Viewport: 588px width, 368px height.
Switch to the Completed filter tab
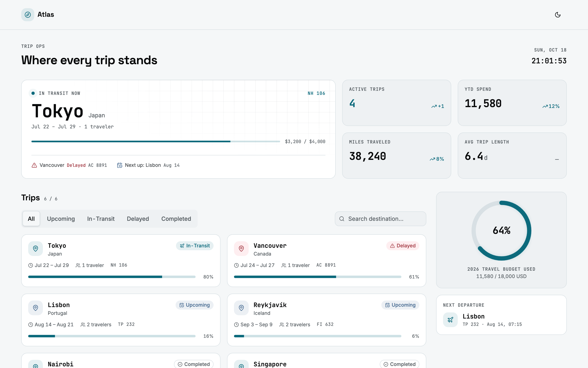coord(176,219)
